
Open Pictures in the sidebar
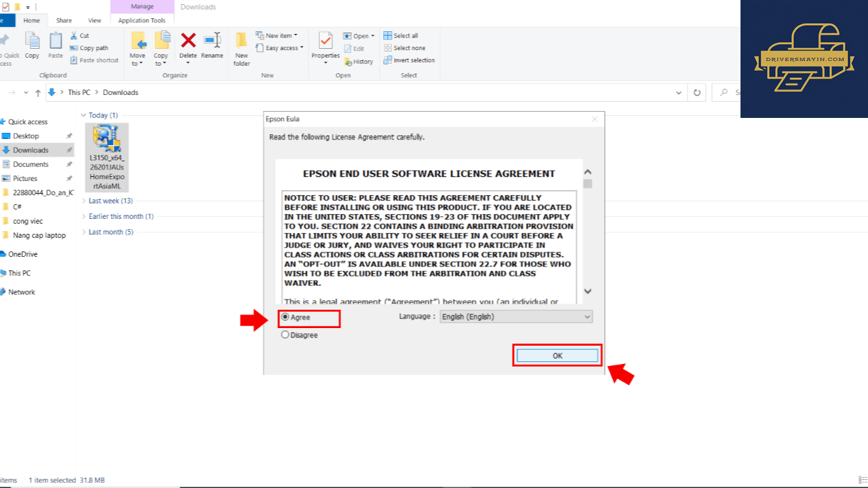(x=25, y=179)
